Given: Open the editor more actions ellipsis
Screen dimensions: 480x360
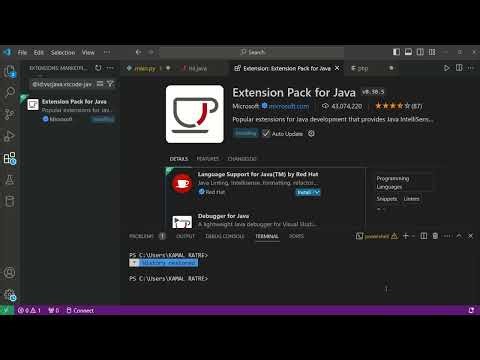Looking at the screenshot, I should point(471,68).
